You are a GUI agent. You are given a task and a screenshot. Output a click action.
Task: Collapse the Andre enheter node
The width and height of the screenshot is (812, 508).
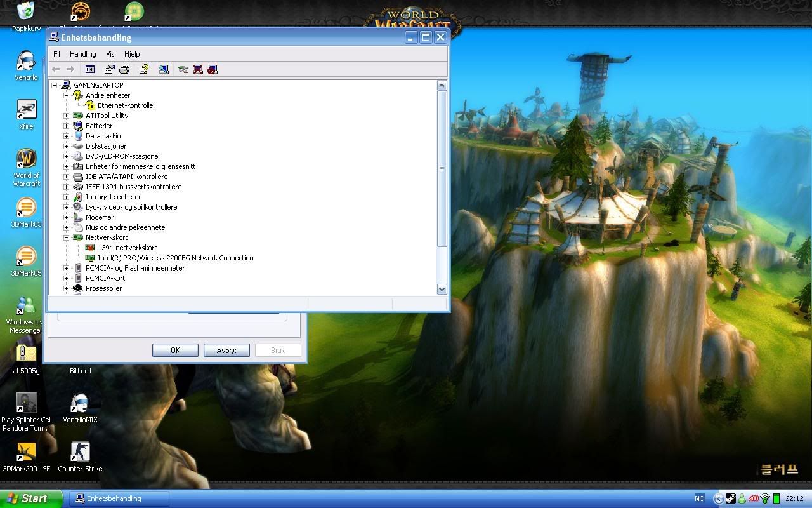click(66, 95)
